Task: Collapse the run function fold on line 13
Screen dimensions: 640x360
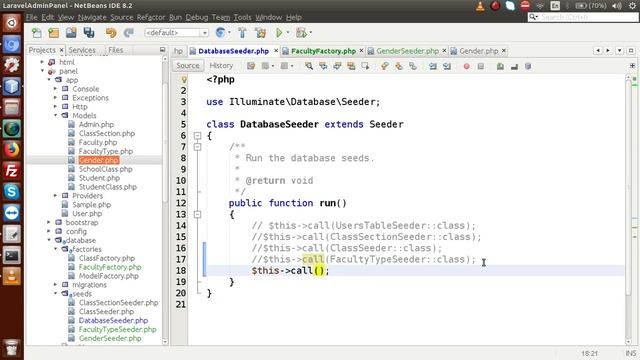Action: click(x=198, y=214)
